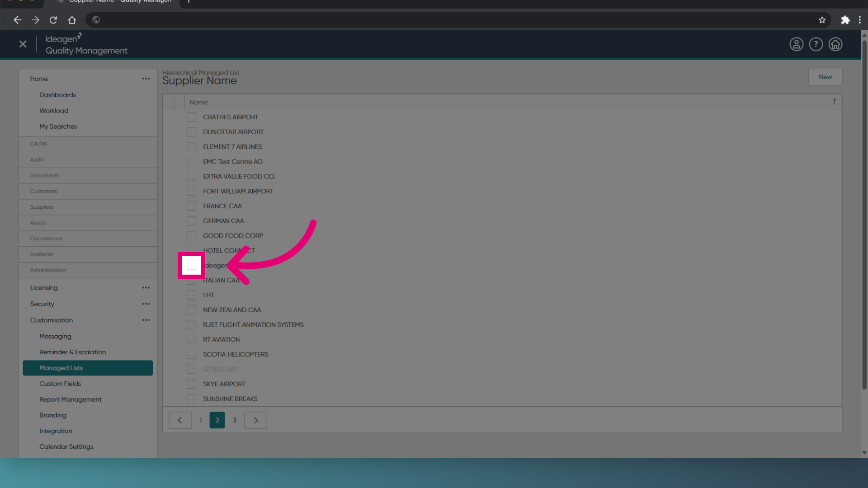Check the GOOD FOOD CORP checkbox
The height and width of the screenshot is (488, 868).
(192, 236)
